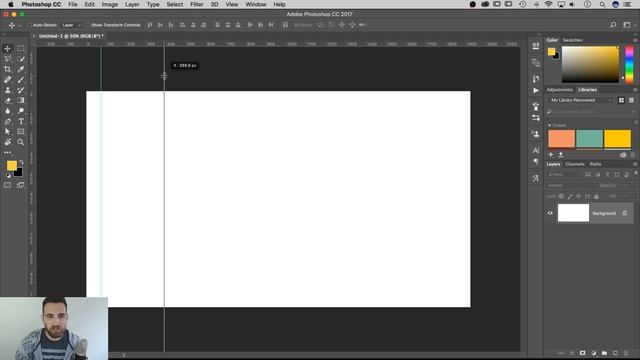Pick the teal library color swatch
640x360 pixels.
(x=589, y=139)
